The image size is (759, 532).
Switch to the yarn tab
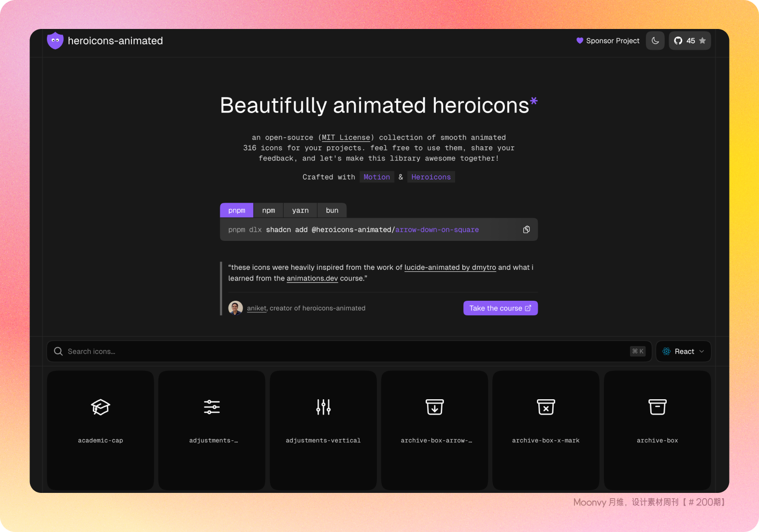pyautogui.click(x=300, y=210)
